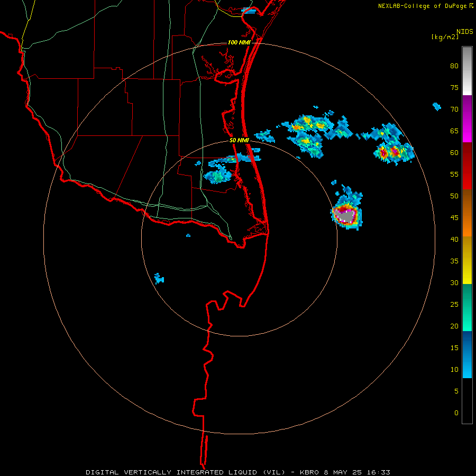
Task: Pick the red segment of color bar
Action: click(x=467, y=166)
